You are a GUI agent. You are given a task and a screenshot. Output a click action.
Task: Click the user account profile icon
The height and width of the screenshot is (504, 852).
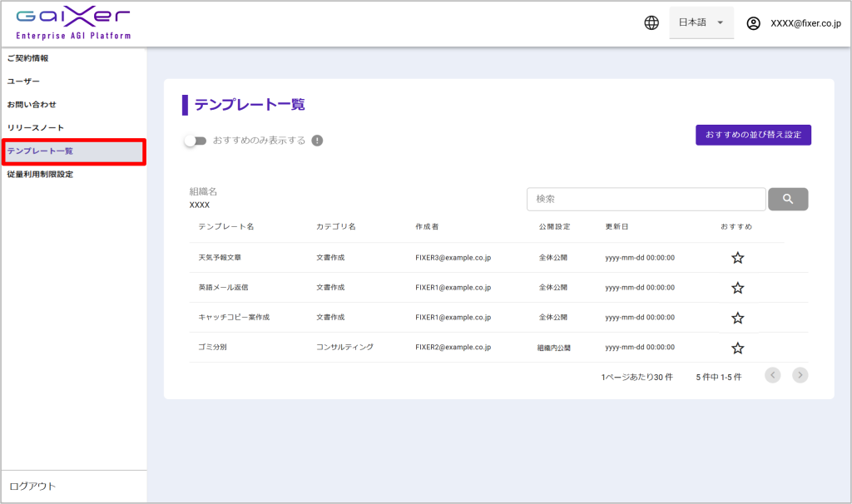[x=753, y=23]
